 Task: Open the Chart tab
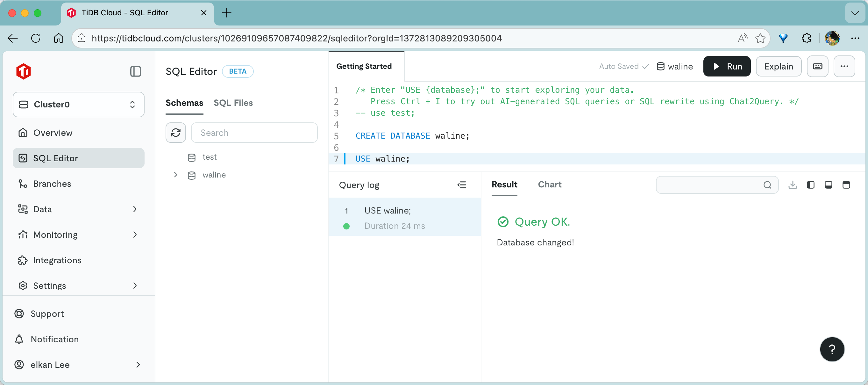pos(549,185)
